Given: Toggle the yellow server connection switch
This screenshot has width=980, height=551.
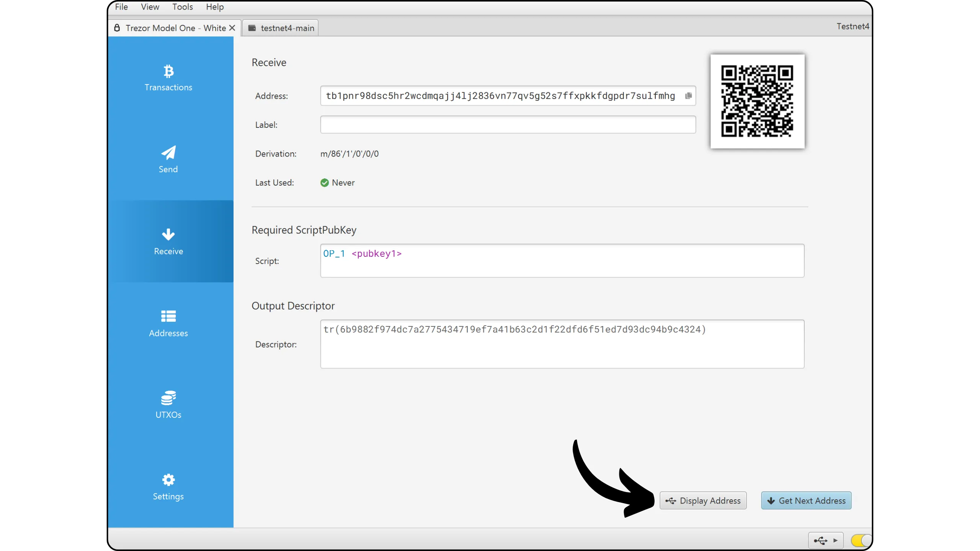Looking at the screenshot, I should pos(860,540).
